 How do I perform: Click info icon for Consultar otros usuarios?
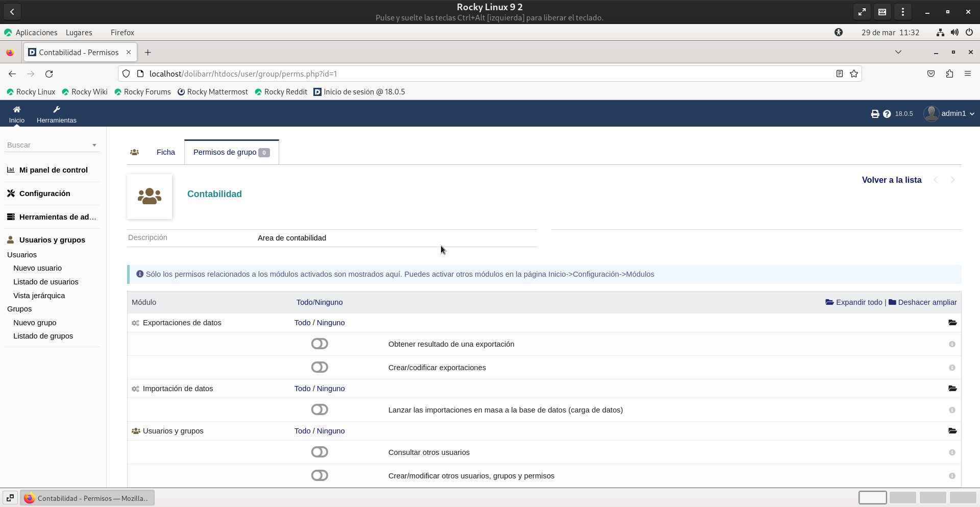click(x=952, y=452)
